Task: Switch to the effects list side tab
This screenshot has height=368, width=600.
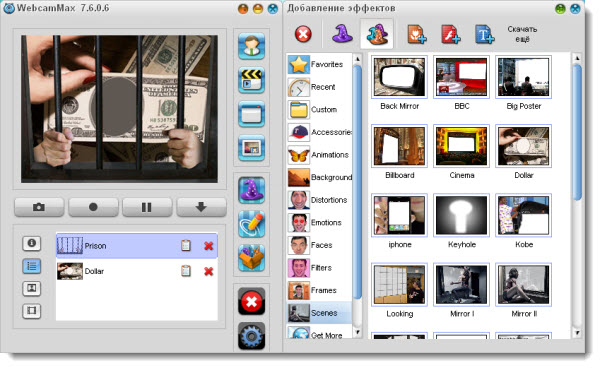Action: tap(31, 266)
